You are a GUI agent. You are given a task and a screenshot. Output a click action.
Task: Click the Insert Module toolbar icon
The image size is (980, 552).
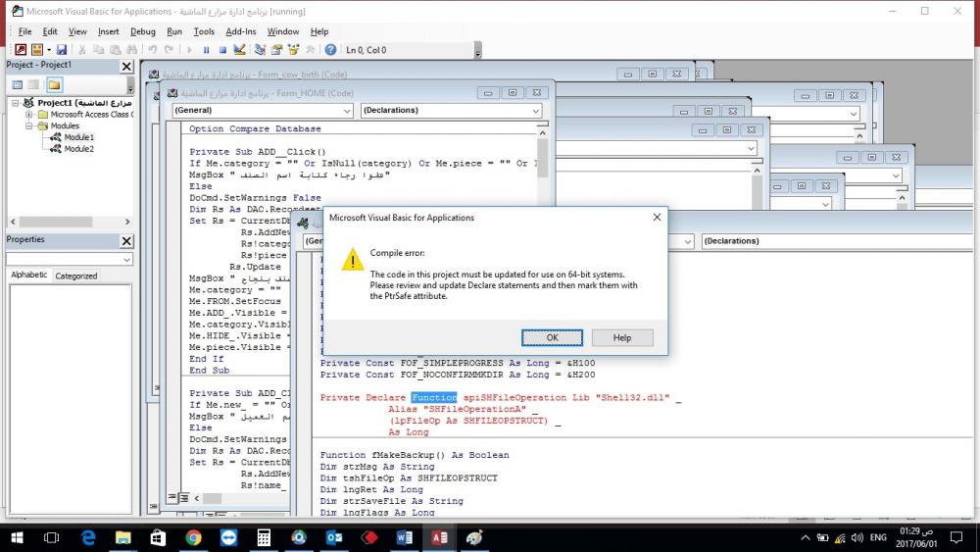tap(37, 49)
